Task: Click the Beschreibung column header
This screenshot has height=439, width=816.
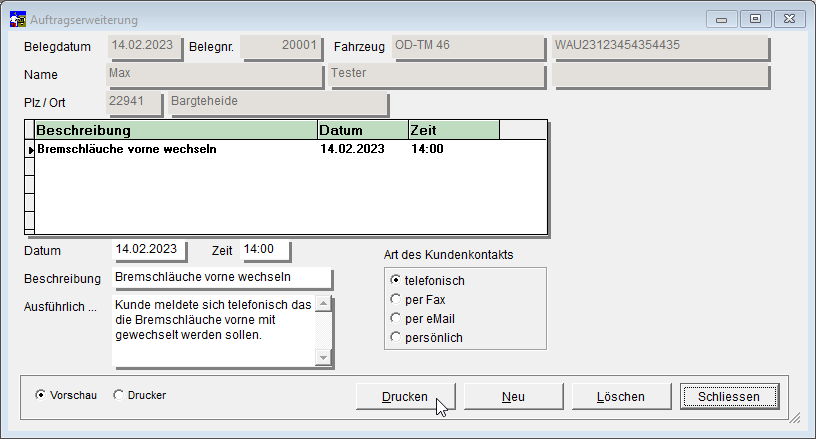Action: pos(176,130)
